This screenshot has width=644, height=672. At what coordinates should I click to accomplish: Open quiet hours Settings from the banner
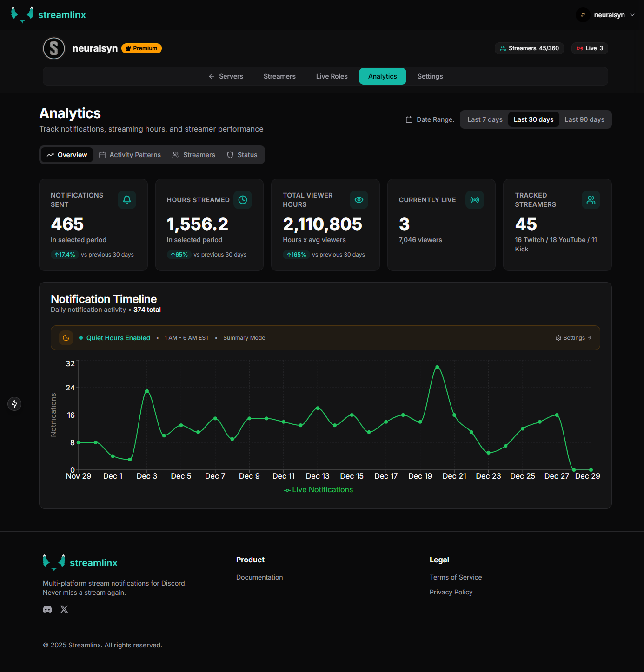[573, 338]
